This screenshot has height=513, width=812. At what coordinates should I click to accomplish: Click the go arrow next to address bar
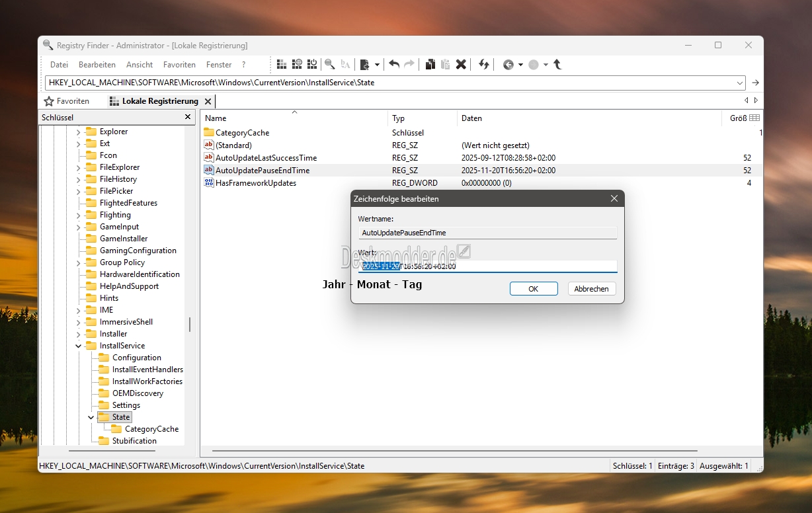[756, 83]
